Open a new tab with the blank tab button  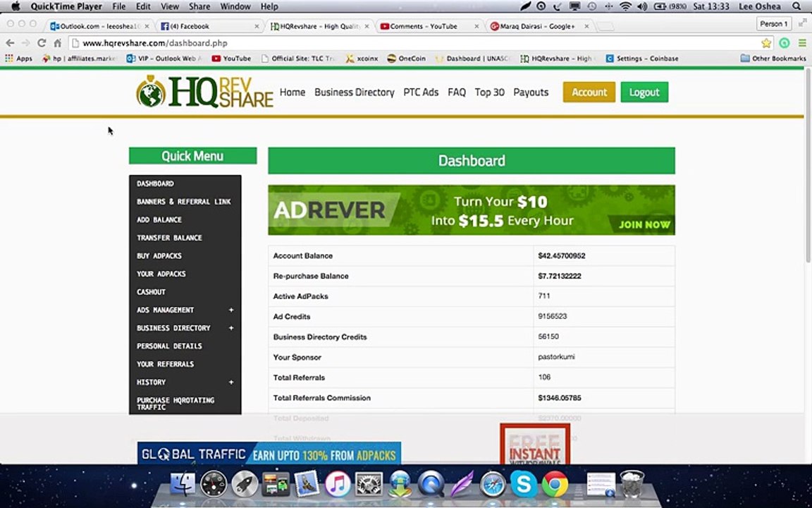coord(605,26)
